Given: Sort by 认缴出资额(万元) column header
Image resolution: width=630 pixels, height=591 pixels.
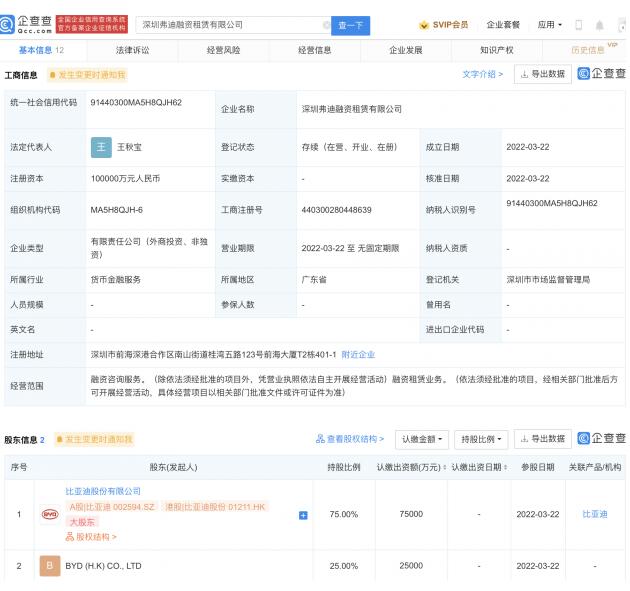Looking at the screenshot, I should pyautogui.click(x=411, y=467).
